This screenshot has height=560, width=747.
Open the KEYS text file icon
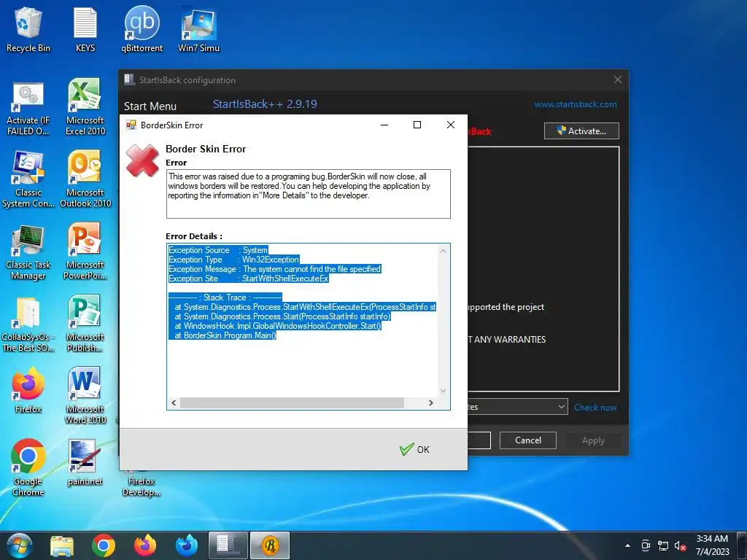tap(85, 29)
